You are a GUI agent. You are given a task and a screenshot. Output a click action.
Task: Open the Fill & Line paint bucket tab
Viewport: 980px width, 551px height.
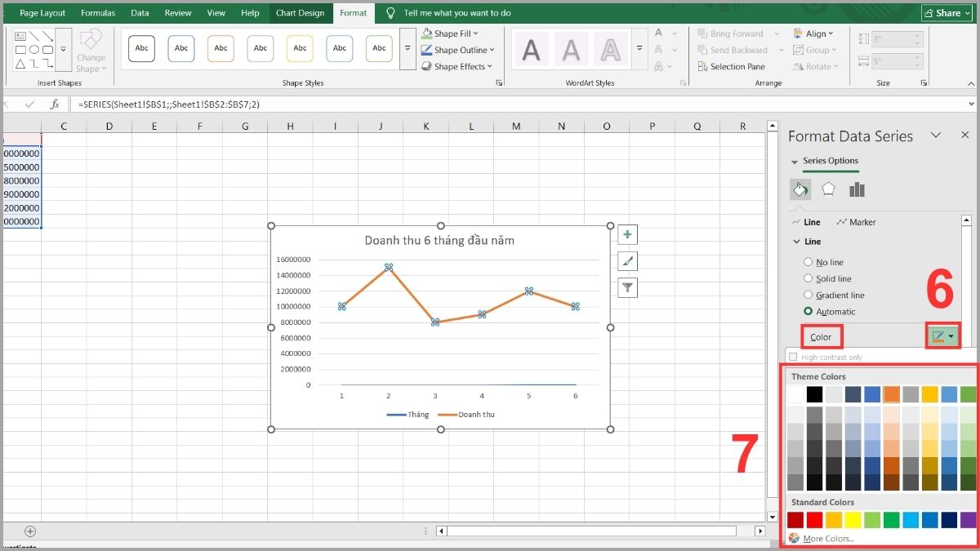[x=801, y=189]
